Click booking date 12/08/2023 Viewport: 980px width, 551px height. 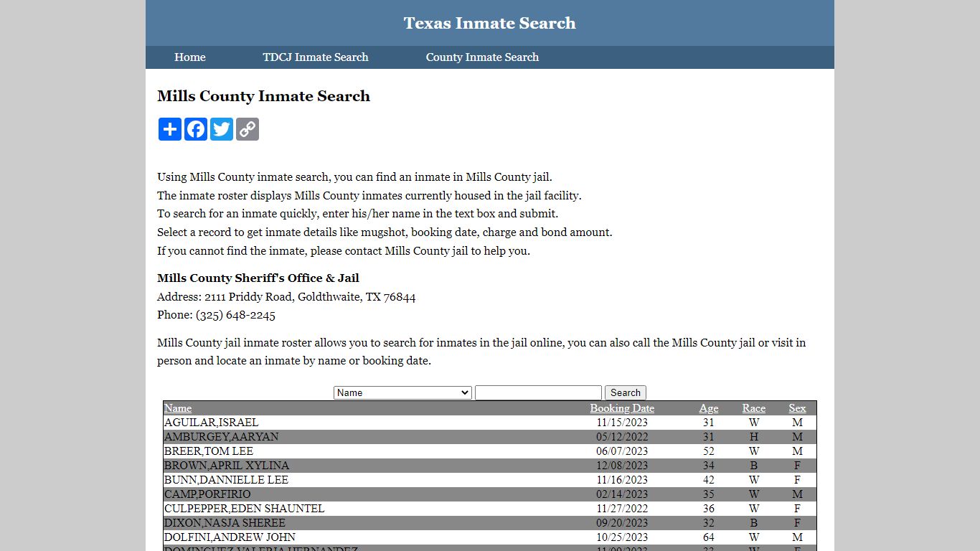(x=622, y=466)
